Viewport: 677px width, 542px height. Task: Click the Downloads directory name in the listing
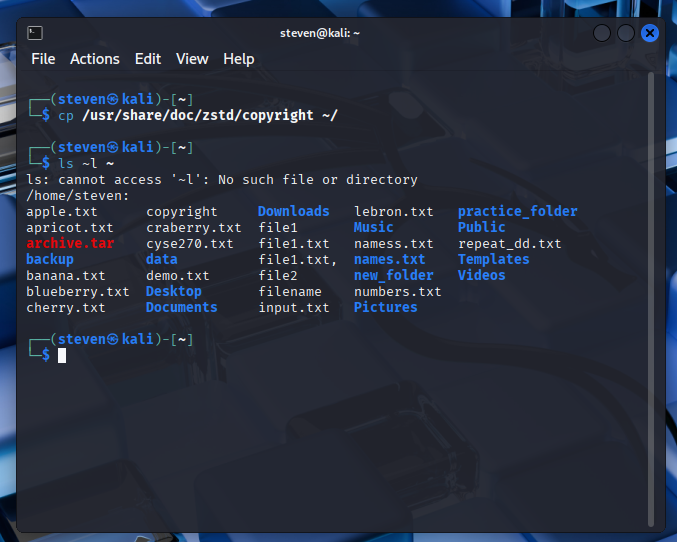pyautogui.click(x=293, y=211)
